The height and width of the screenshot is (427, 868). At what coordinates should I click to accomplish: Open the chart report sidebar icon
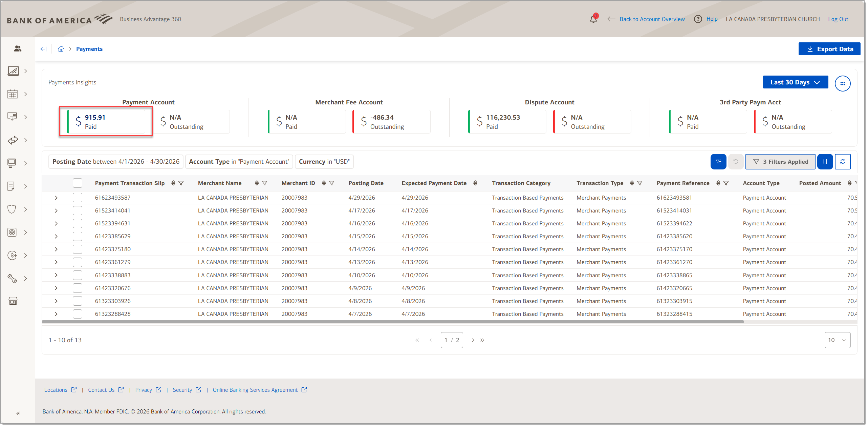(x=13, y=71)
